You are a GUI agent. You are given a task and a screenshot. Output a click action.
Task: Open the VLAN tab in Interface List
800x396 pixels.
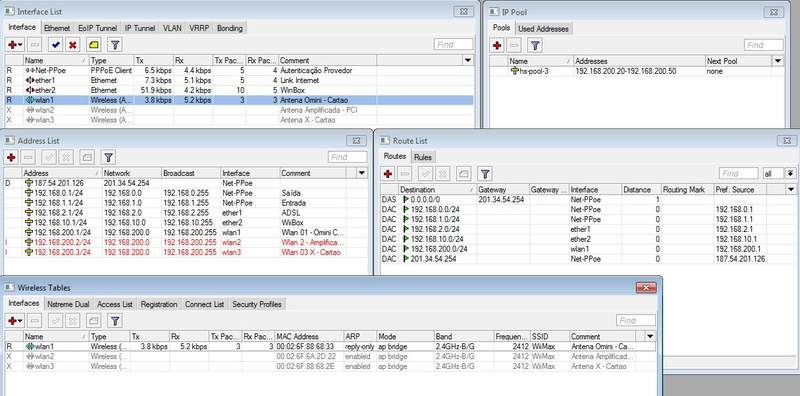(x=172, y=28)
